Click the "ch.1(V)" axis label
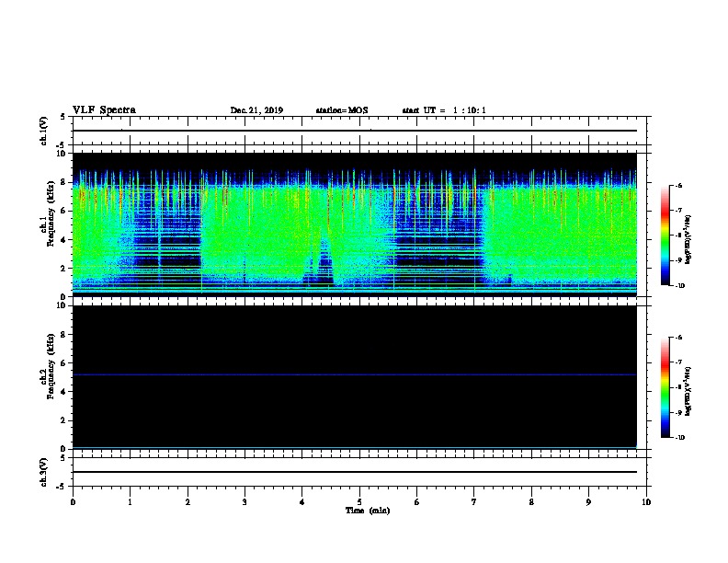This screenshot has width=728, height=563. point(43,131)
